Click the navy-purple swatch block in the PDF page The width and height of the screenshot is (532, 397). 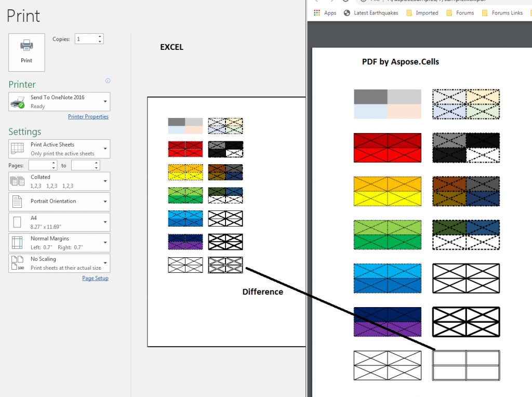388,322
